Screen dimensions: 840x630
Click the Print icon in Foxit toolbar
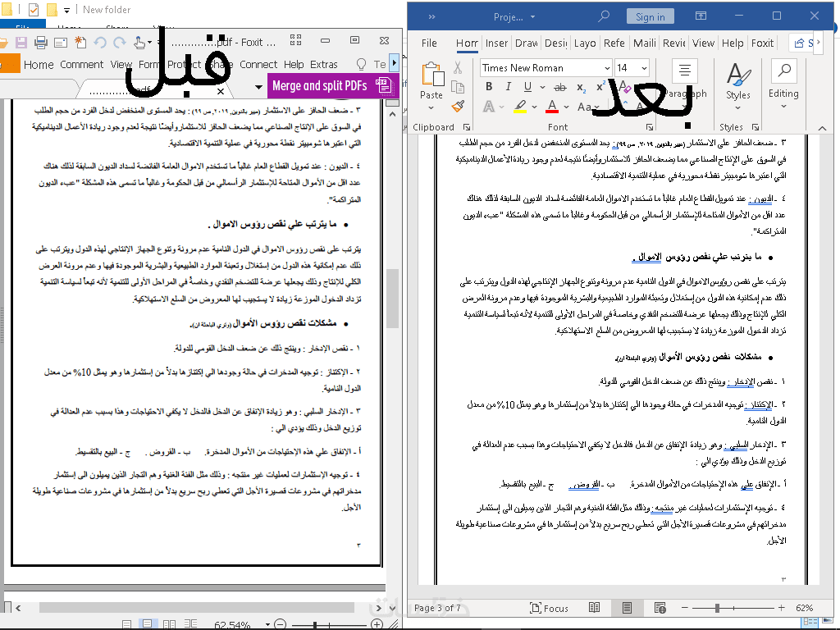click(x=41, y=43)
